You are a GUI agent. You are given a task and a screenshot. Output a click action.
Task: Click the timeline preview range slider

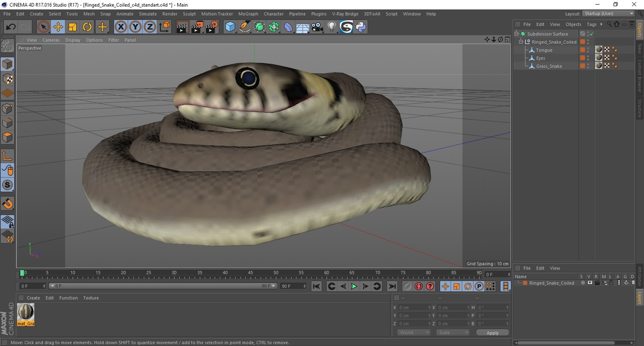163,286
